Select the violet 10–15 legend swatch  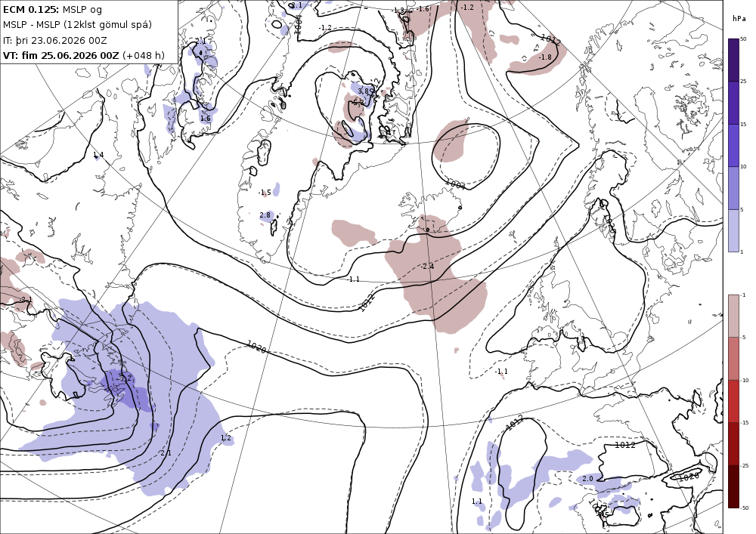point(734,146)
